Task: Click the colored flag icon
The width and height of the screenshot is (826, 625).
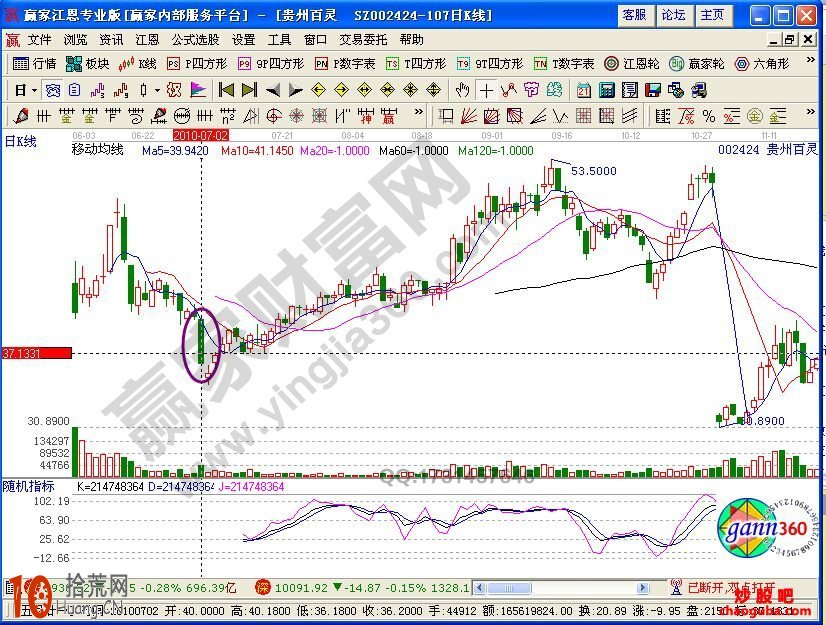Action: pos(198,91)
